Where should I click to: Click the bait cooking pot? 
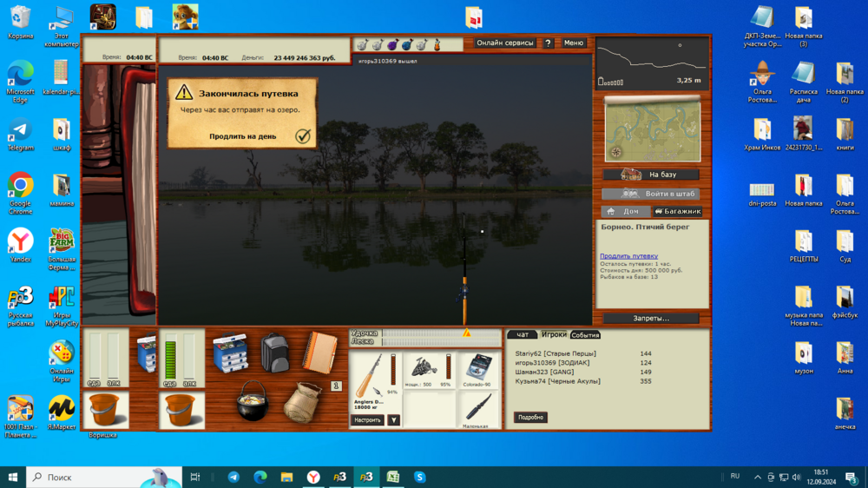(253, 400)
